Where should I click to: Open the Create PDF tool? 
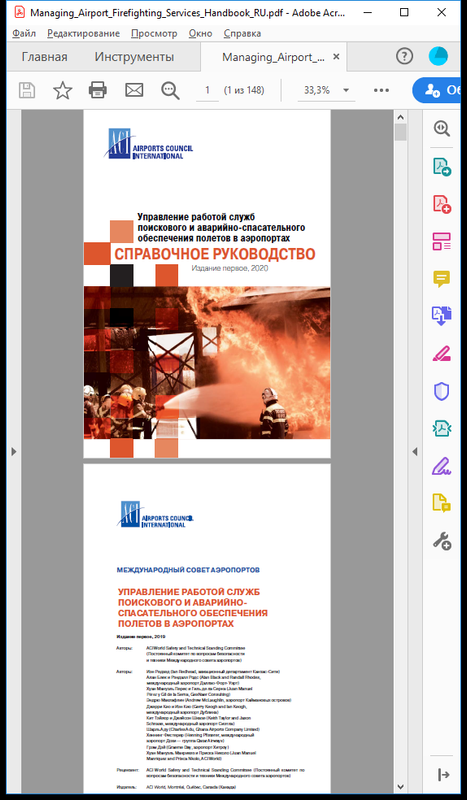click(x=442, y=204)
